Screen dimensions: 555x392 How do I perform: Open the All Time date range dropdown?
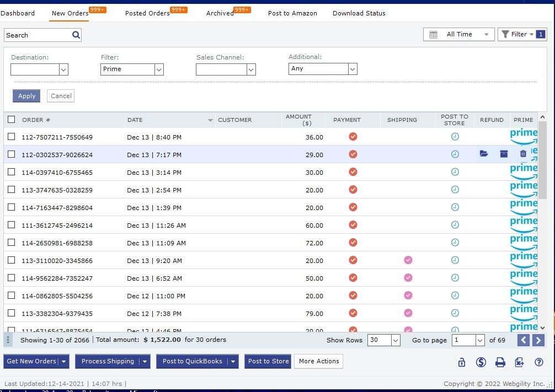pos(459,34)
